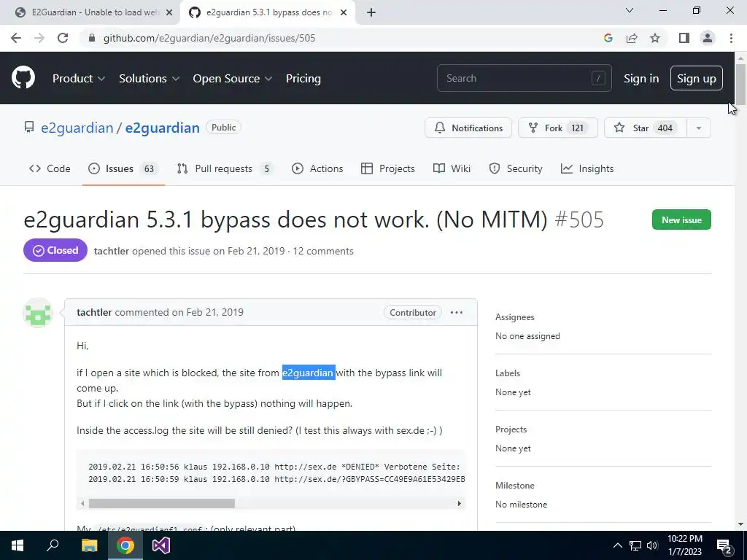Image resolution: width=747 pixels, height=560 pixels.
Task: Click the page vertical scrollbar thumb
Action: click(740, 85)
